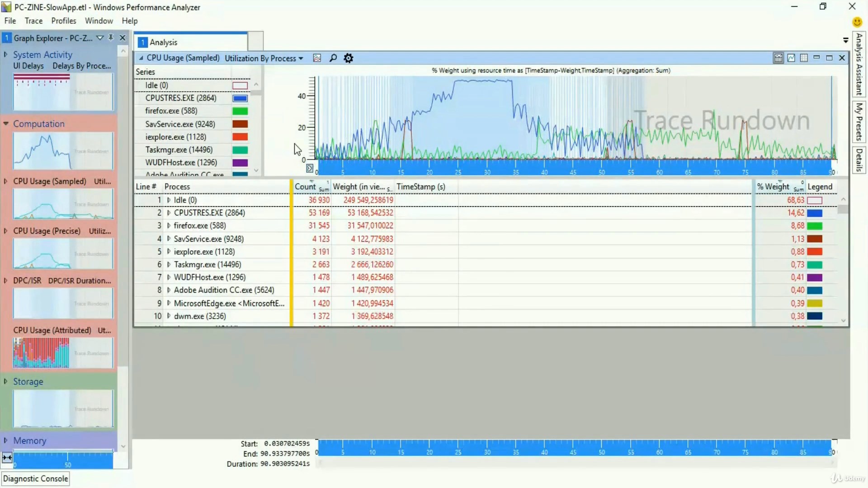The height and width of the screenshot is (488, 868).
Task: Toggle firefox.exe series visibility in legend
Action: [240, 111]
